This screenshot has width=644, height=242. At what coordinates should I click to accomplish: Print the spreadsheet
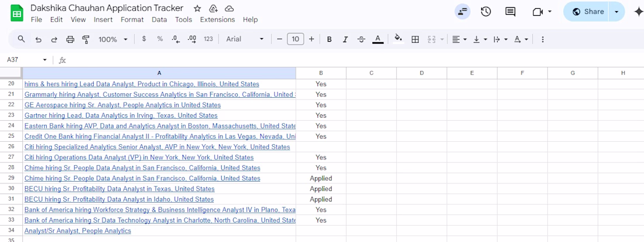click(70, 39)
